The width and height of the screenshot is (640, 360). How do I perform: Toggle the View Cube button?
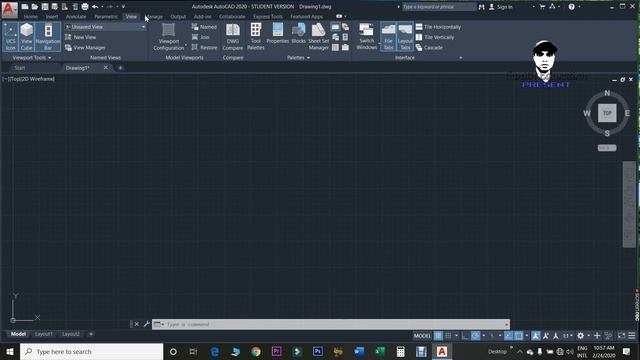click(x=27, y=37)
